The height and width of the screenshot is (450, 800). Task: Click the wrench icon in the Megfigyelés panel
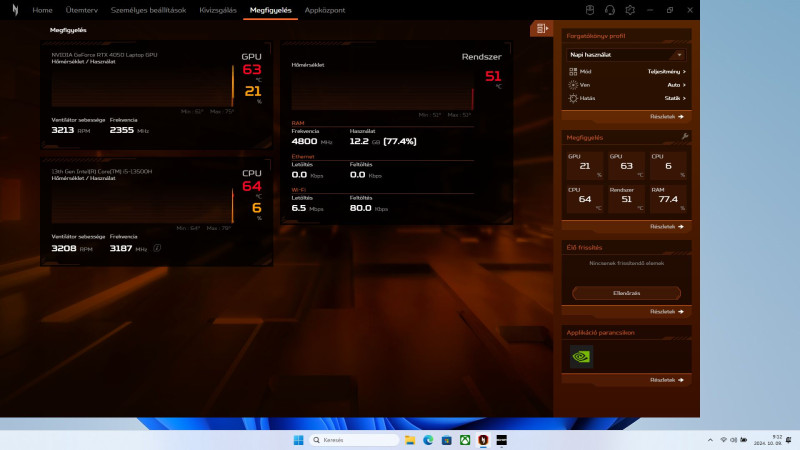685,136
